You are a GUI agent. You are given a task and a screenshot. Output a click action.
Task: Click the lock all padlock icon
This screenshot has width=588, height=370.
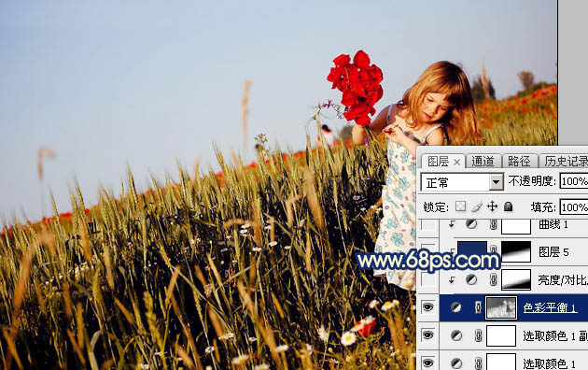pos(508,206)
